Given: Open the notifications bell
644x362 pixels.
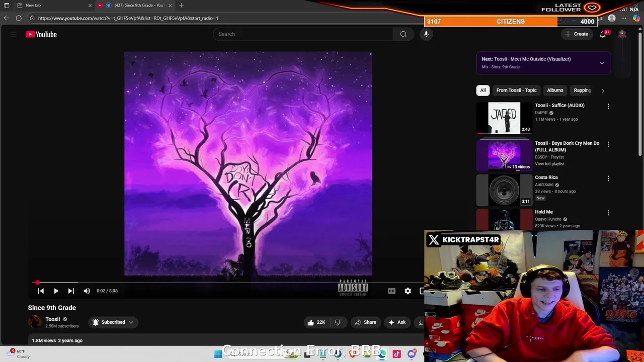Looking at the screenshot, I should (603, 34).
